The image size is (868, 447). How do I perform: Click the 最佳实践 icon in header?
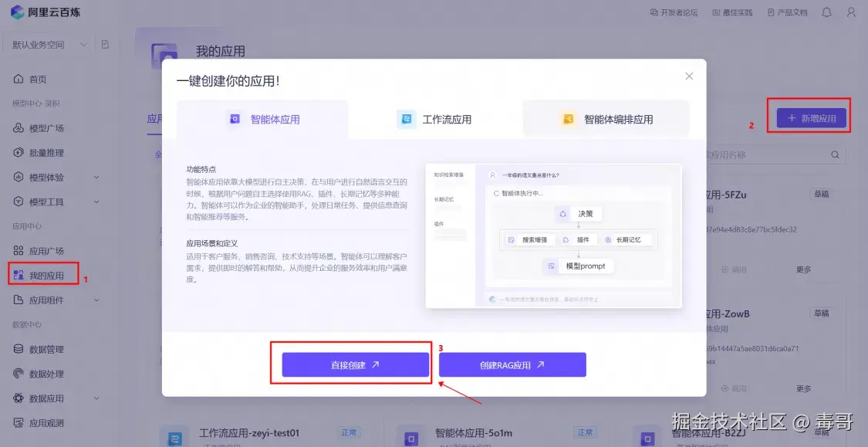(x=716, y=12)
